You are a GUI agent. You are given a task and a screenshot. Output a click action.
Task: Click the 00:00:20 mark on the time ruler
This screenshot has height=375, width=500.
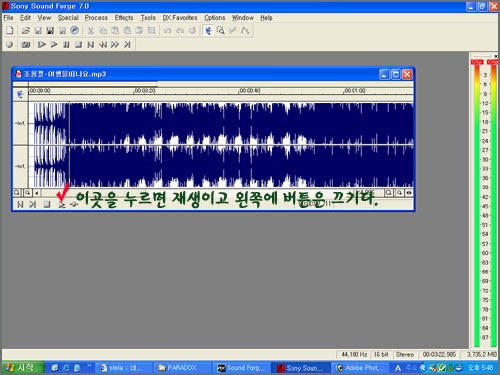tap(145, 91)
